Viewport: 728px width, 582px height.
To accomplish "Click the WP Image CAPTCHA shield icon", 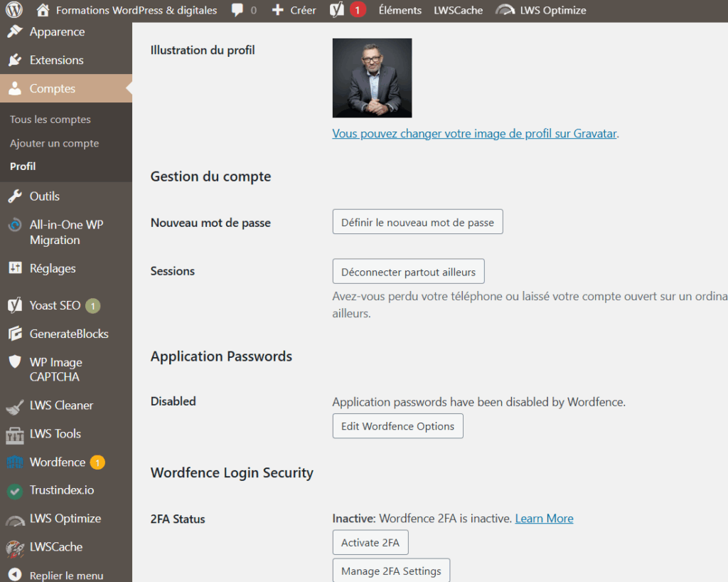I will coord(15,362).
